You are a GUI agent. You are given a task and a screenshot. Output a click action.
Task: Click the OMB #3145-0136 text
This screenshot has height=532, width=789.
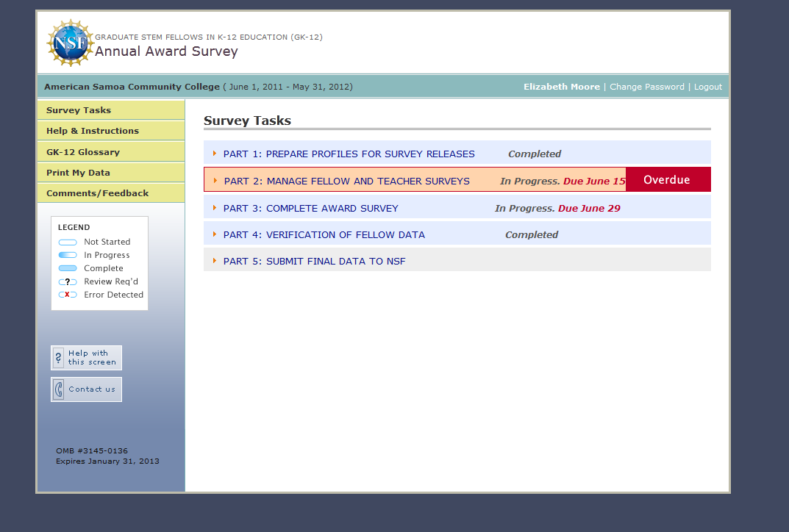click(92, 450)
